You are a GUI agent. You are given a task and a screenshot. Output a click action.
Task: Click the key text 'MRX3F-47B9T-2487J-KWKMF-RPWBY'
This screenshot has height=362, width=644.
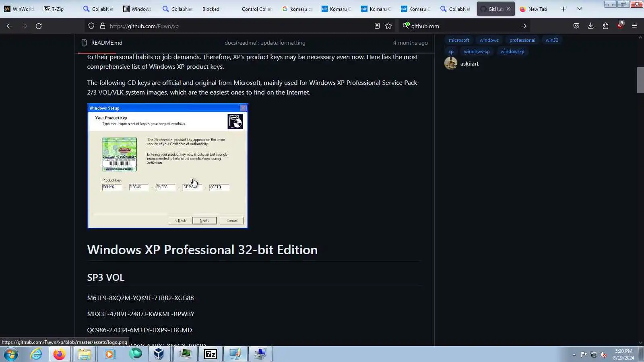[x=141, y=314]
